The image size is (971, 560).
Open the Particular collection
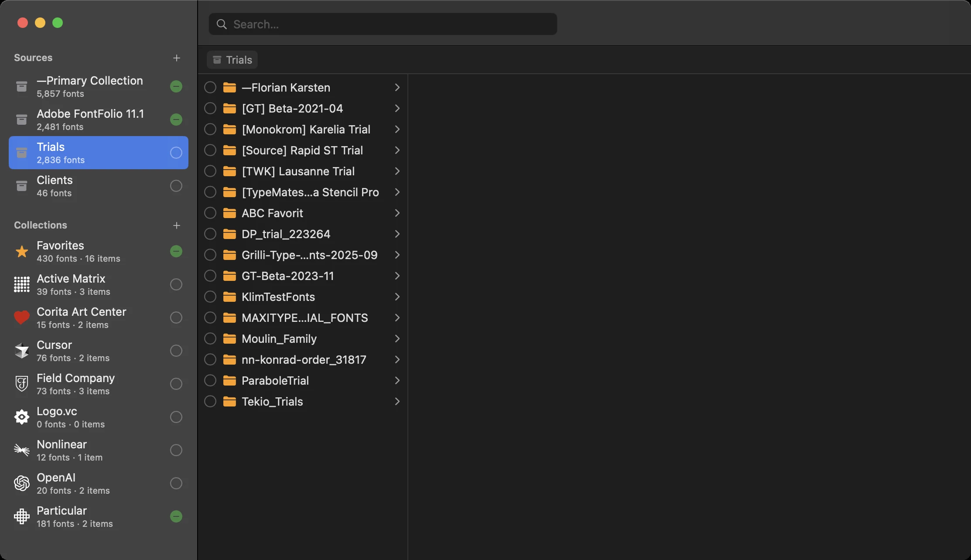(99, 516)
